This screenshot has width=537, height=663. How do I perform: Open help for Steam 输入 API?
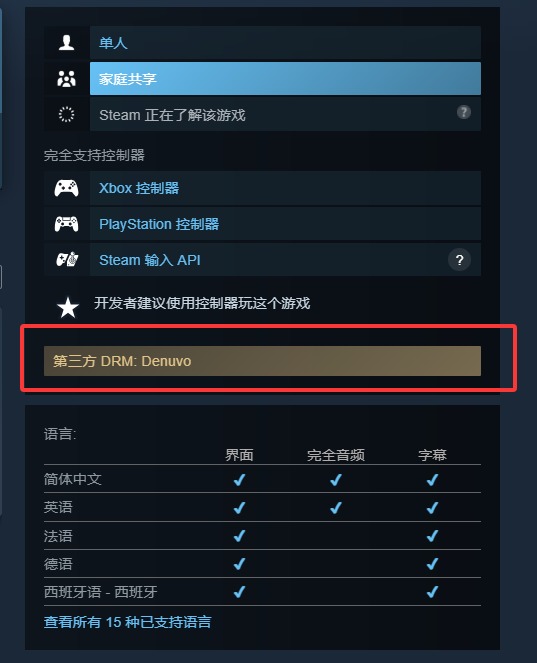pyautogui.click(x=460, y=260)
